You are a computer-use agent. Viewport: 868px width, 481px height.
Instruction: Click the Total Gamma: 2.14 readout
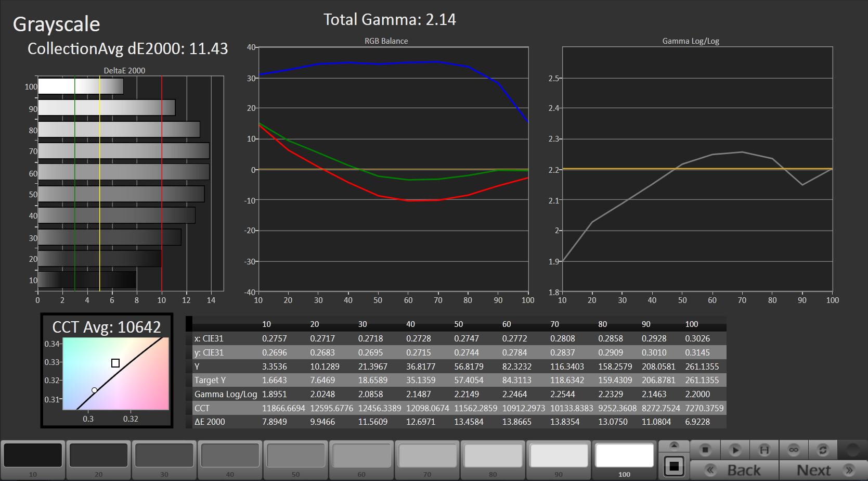point(390,20)
